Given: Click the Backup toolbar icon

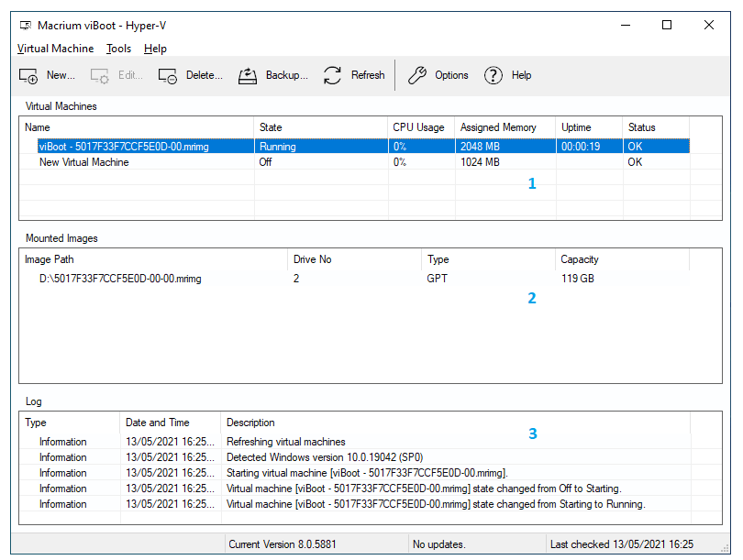Looking at the screenshot, I should (248, 76).
